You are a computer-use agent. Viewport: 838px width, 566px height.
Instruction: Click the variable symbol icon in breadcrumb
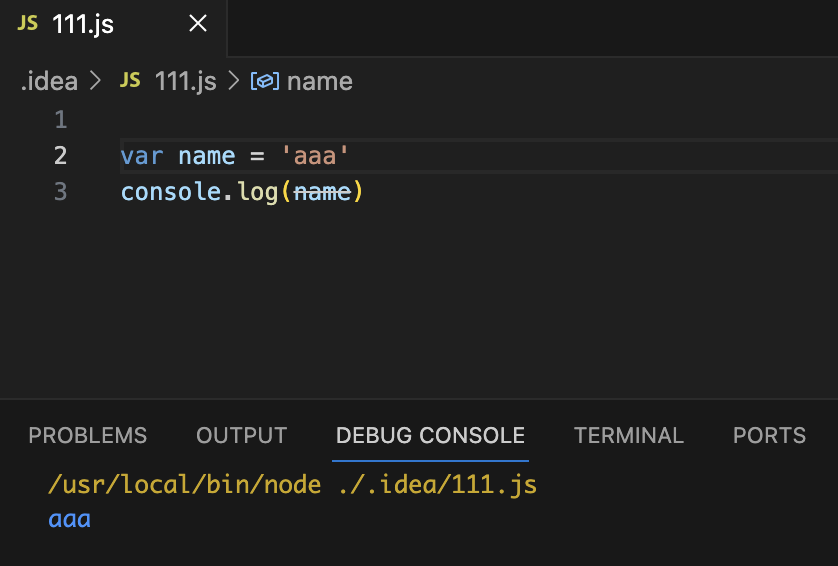coord(263,81)
